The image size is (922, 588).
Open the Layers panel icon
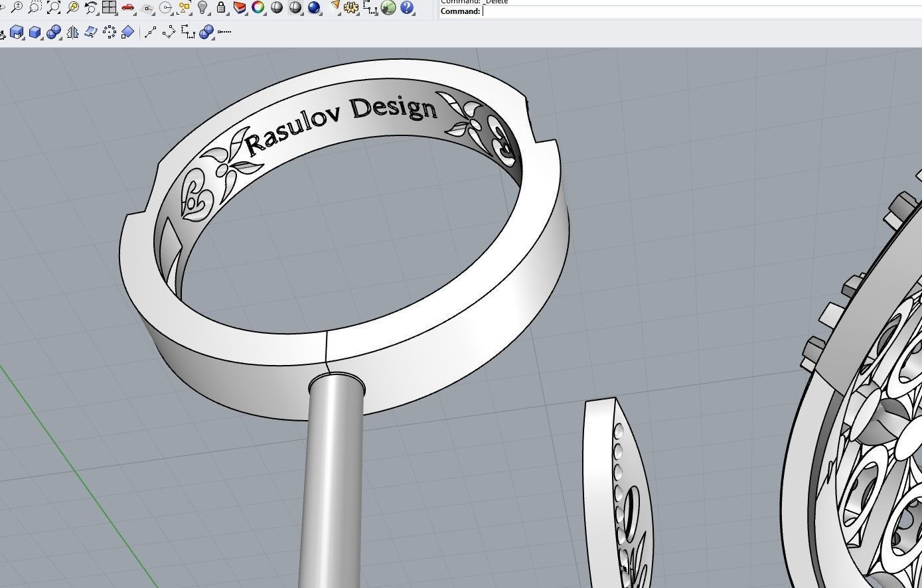click(240, 7)
